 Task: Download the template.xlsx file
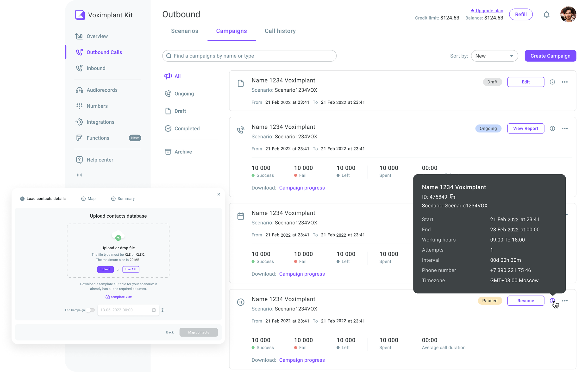pyautogui.click(x=119, y=297)
